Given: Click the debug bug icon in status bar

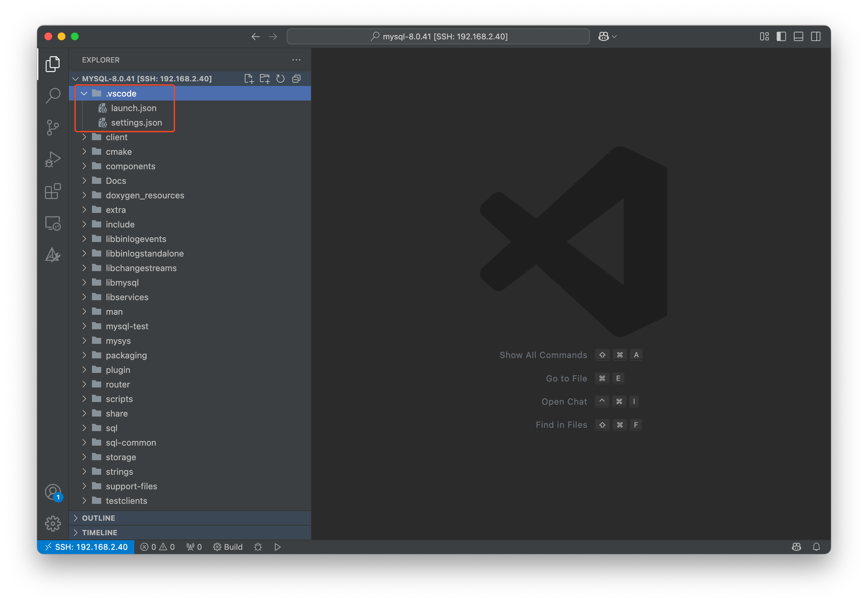Looking at the screenshot, I should pyautogui.click(x=258, y=547).
